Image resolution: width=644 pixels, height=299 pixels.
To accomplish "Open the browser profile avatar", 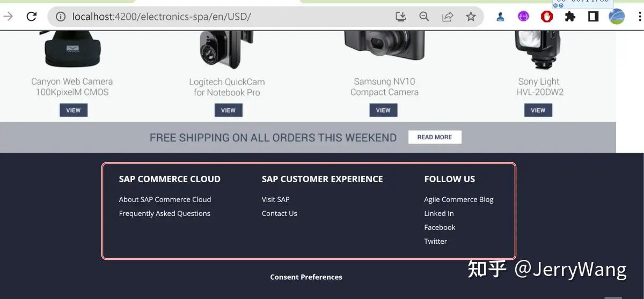I will pyautogui.click(x=617, y=17).
